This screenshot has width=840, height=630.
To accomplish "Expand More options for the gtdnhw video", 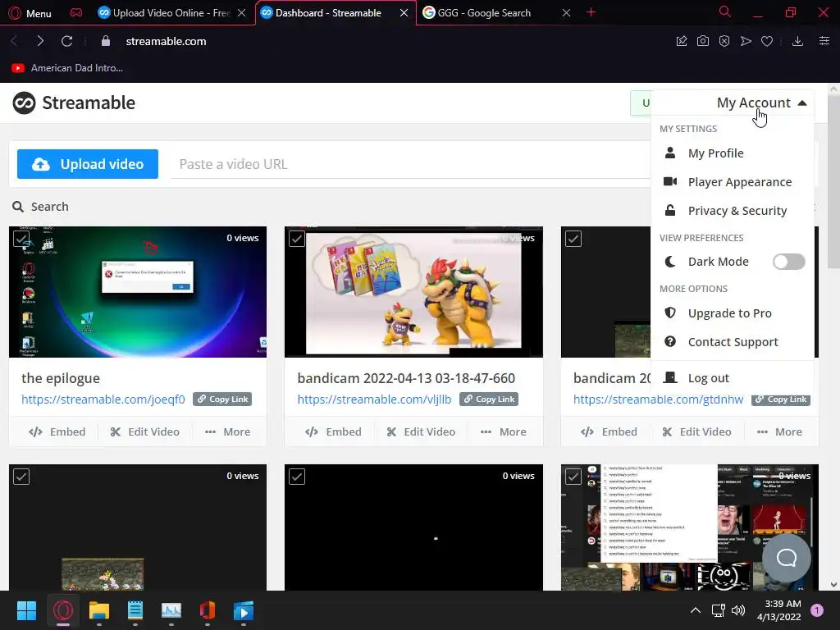I will pos(779,431).
